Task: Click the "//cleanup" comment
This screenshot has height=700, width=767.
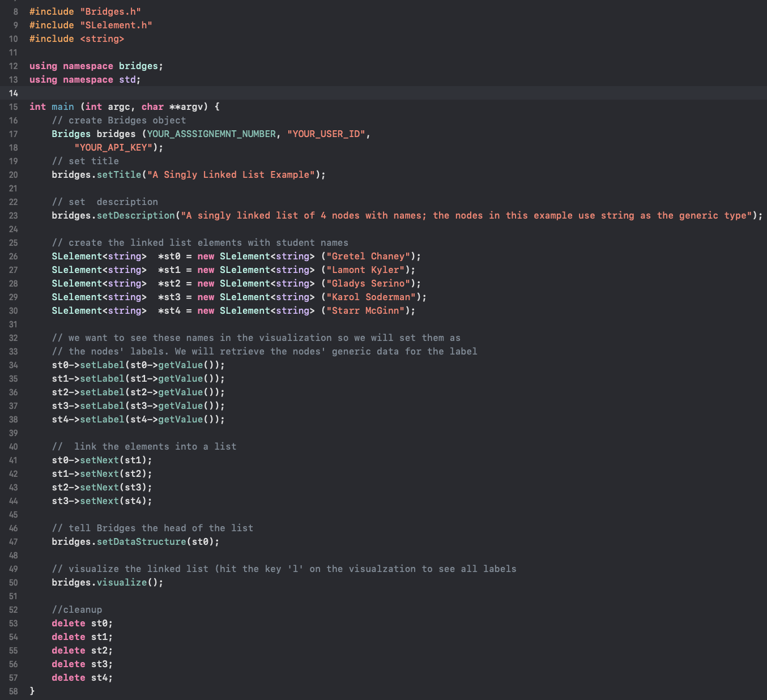Action: [77, 610]
